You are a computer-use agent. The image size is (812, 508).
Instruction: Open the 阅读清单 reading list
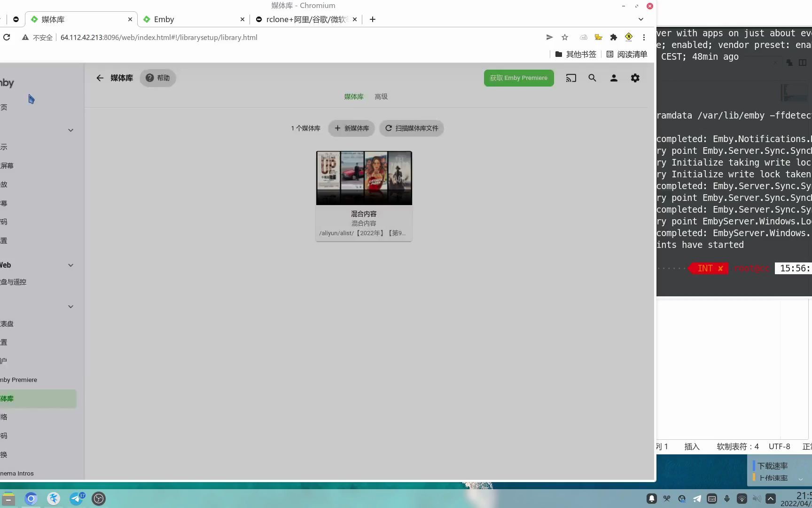pos(627,54)
